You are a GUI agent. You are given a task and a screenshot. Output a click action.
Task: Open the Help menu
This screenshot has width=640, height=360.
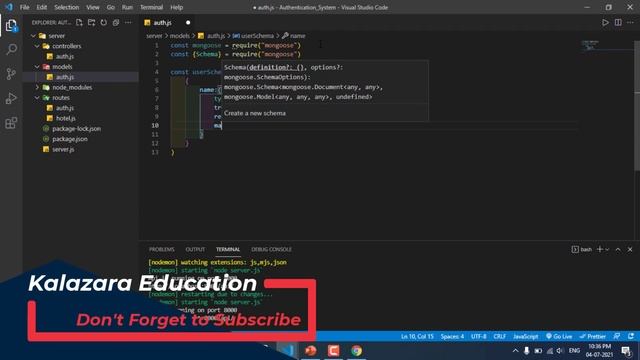(176, 7)
